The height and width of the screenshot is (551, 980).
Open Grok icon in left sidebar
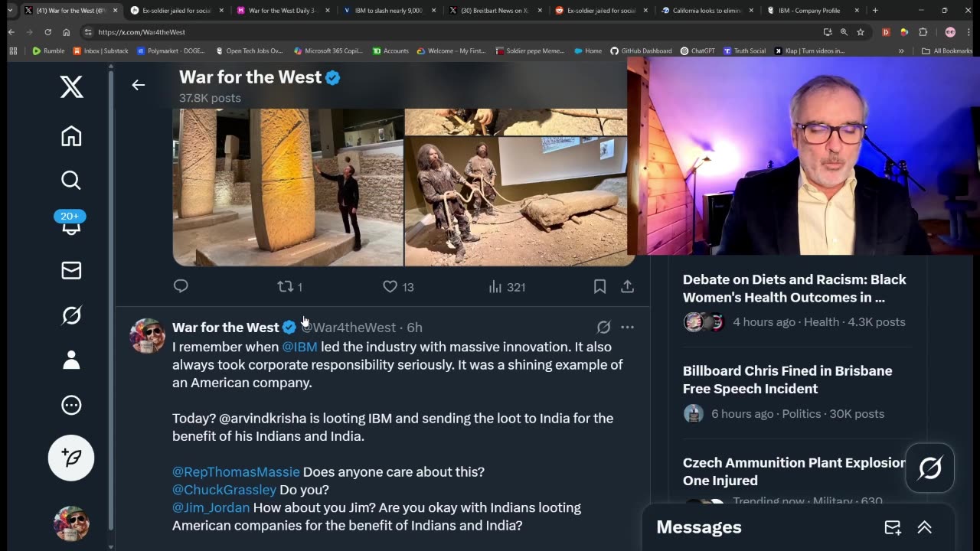(71, 315)
